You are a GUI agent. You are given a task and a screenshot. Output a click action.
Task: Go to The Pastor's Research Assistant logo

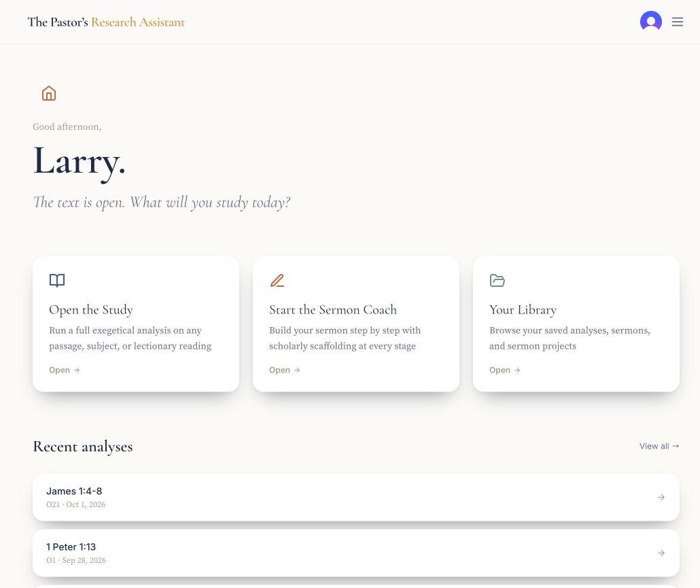pos(106,22)
